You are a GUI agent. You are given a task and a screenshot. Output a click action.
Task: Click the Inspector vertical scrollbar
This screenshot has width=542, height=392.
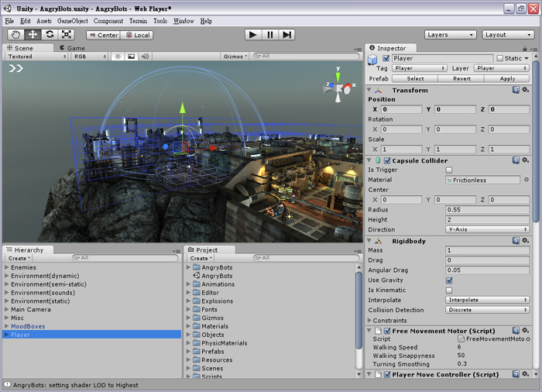tap(536, 142)
